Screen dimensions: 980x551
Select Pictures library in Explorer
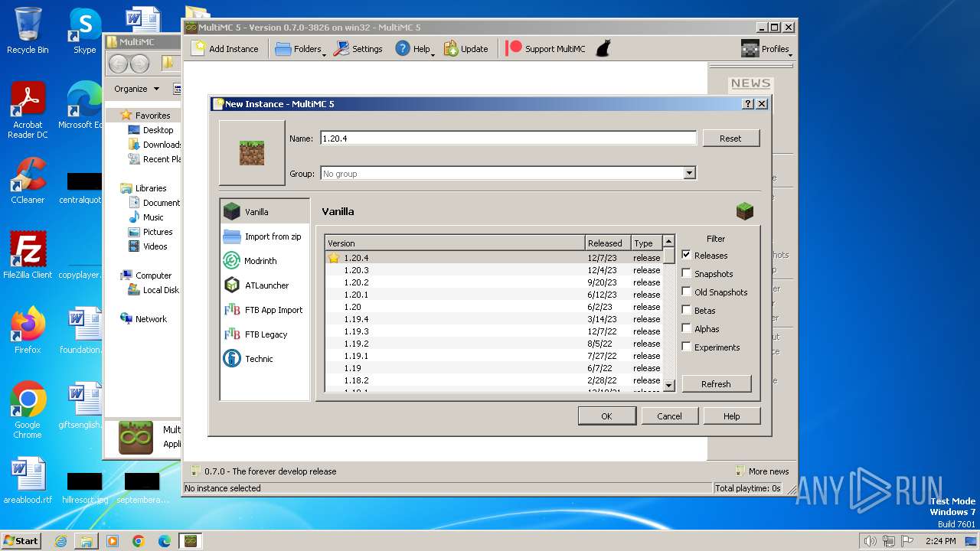click(150, 232)
